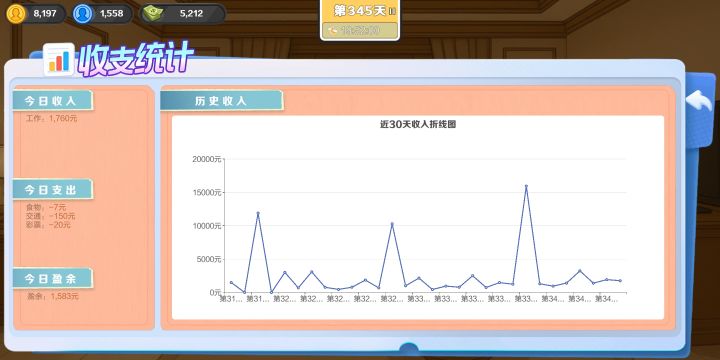Click the 0元 axis label
The width and height of the screenshot is (720, 360).
pyautogui.click(x=215, y=292)
